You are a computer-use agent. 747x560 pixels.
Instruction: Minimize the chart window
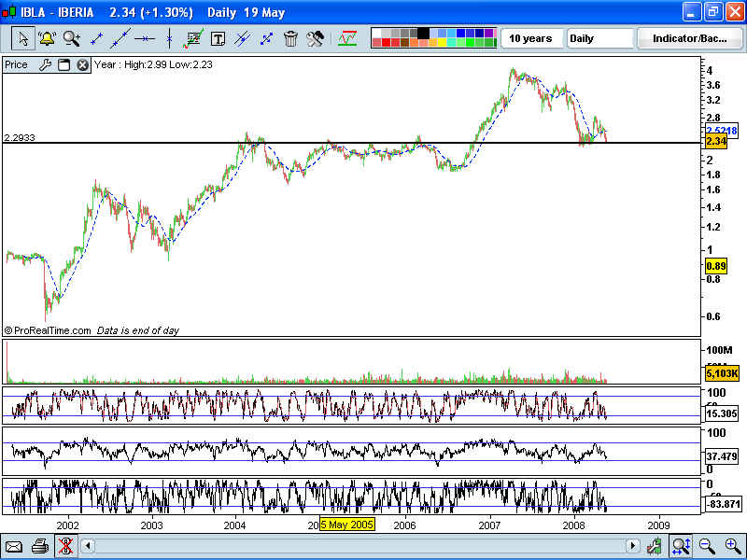coord(692,12)
